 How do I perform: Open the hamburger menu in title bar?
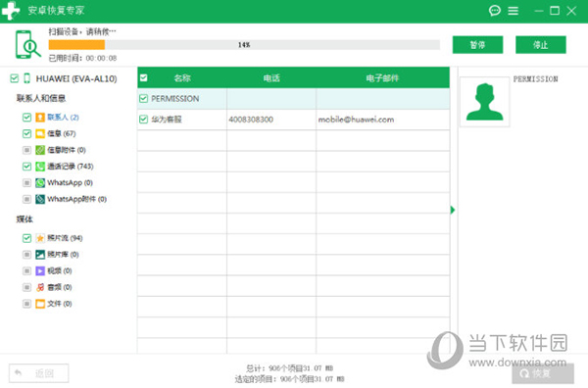[513, 11]
